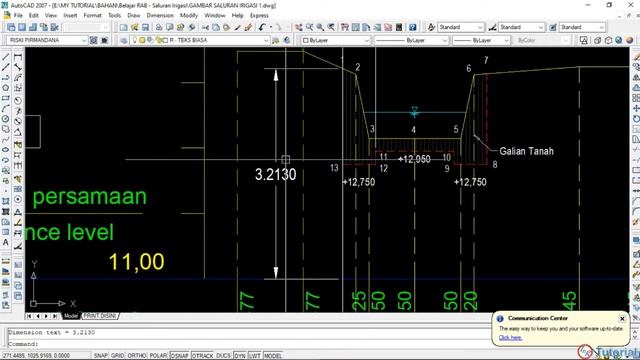Open the Layer Properties Manager icon
This screenshot has height=360, width=640.
pos(124,40)
